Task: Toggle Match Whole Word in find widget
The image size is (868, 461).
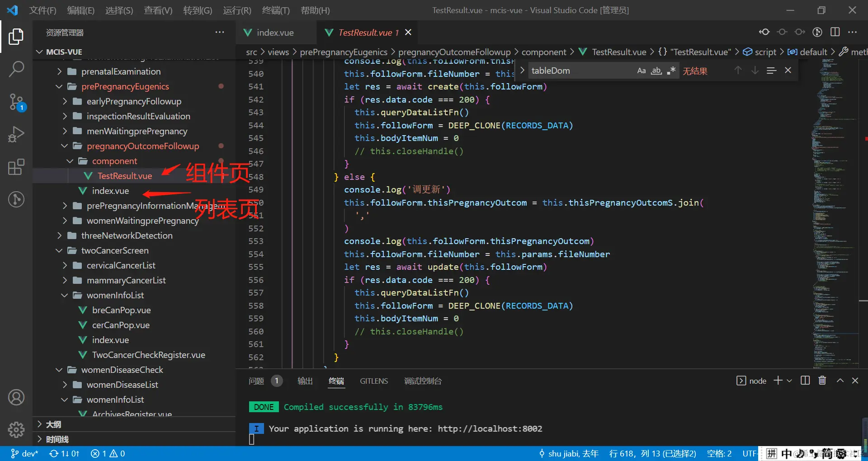Action: click(656, 71)
